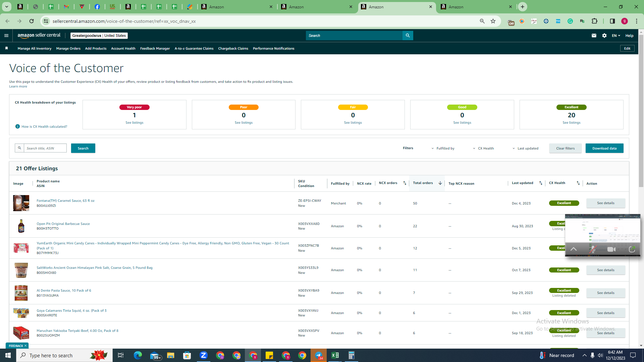
Task: Open Manage All Inventory menu
Action: (35, 48)
